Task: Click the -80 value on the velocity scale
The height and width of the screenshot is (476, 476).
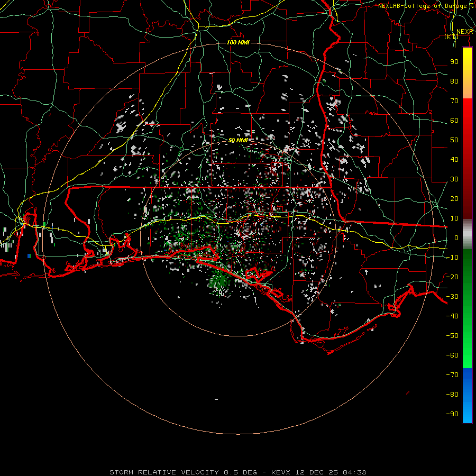Action: pos(452,395)
